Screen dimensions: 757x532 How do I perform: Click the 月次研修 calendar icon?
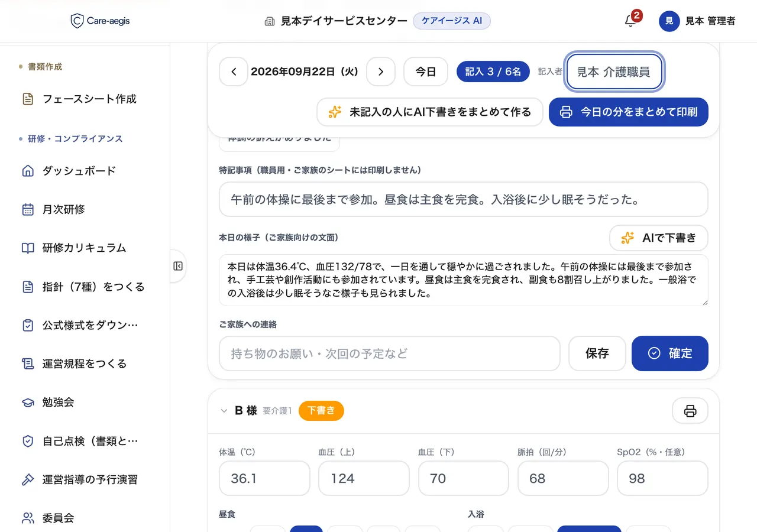coord(28,209)
